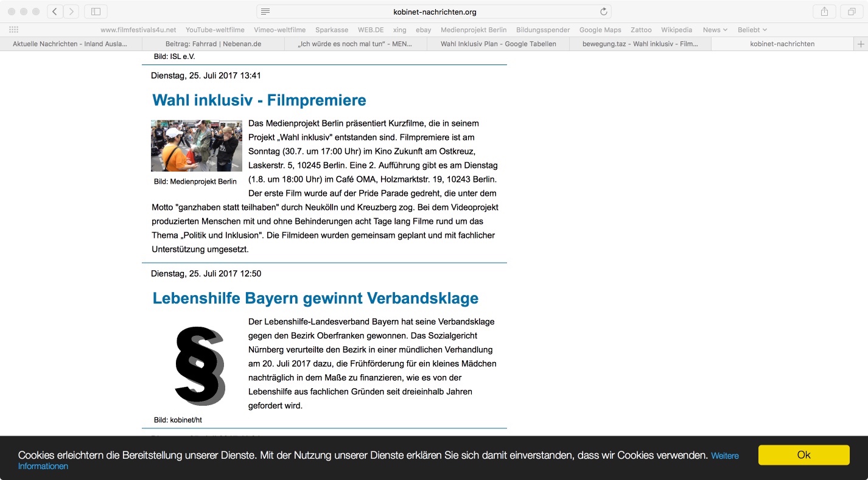Click the paragraph symbol article image
Screen dimensions: 868x480
pyautogui.click(x=200, y=365)
